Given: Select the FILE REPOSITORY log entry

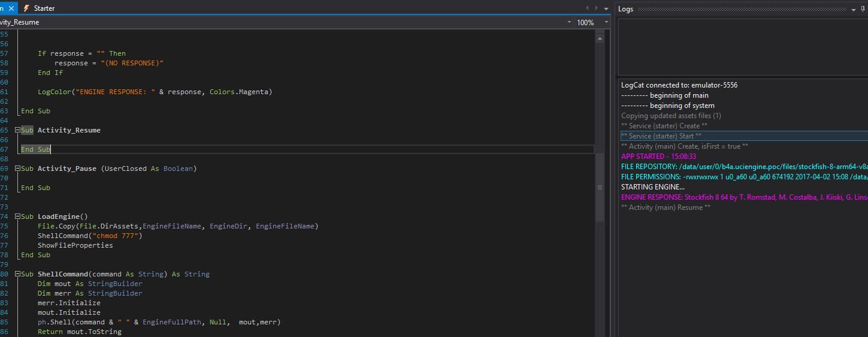Looking at the screenshot, I should (x=743, y=167).
